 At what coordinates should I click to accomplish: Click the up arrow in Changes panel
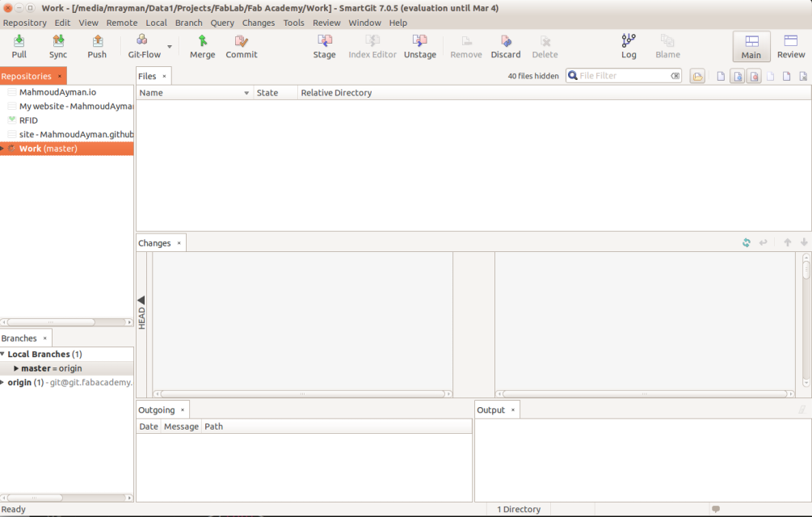[x=787, y=242]
